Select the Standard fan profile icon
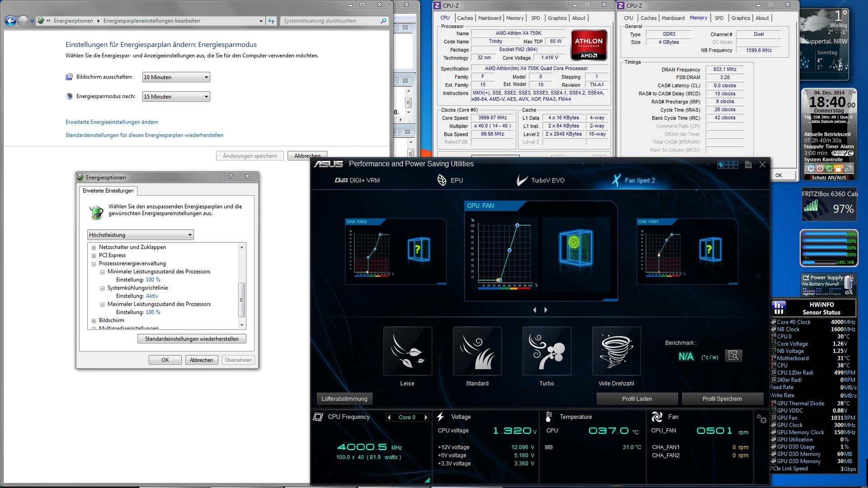868x488 pixels. pos(477,351)
